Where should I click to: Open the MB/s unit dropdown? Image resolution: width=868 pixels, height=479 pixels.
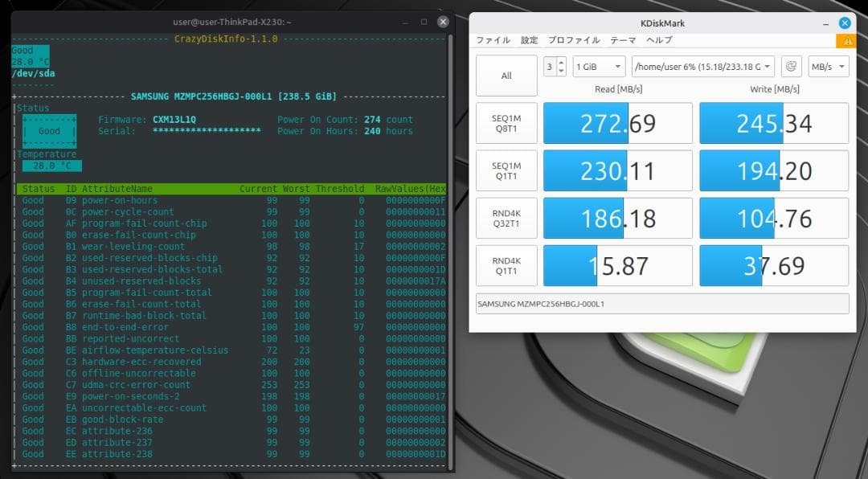[x=828, y=67]
